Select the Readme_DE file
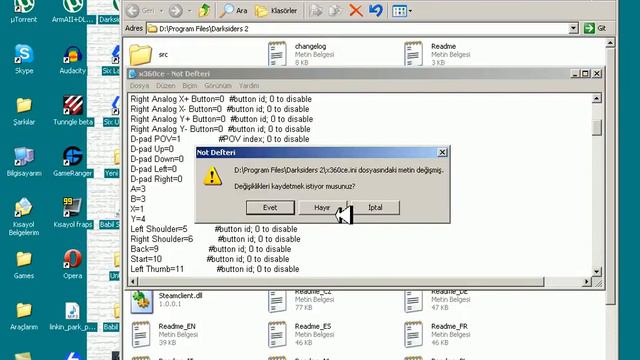The height and width of the screenshot is (360, 640). click(x=437, y=300)
